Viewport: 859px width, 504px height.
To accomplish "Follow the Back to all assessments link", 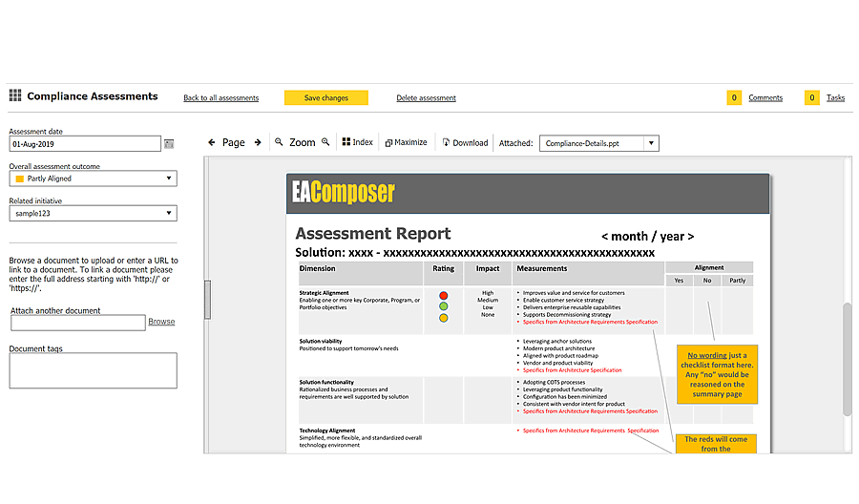I will (x=220, y=98).
